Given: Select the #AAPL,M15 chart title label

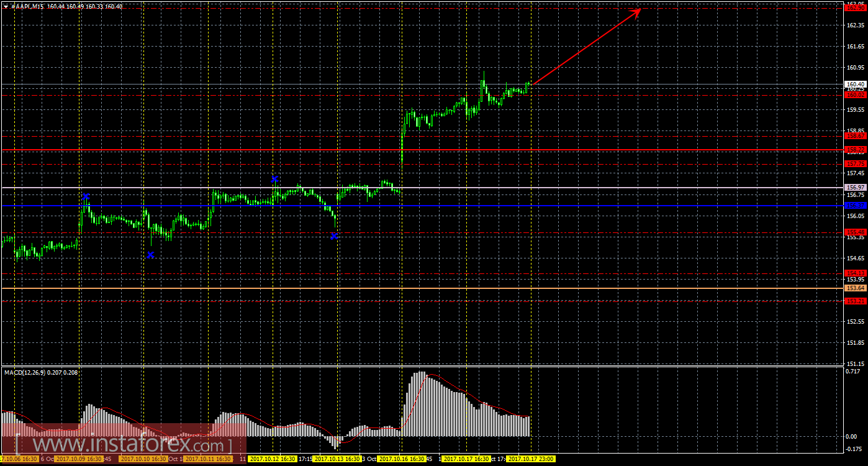Looking at the screenshot, I should tap(27, 6).
